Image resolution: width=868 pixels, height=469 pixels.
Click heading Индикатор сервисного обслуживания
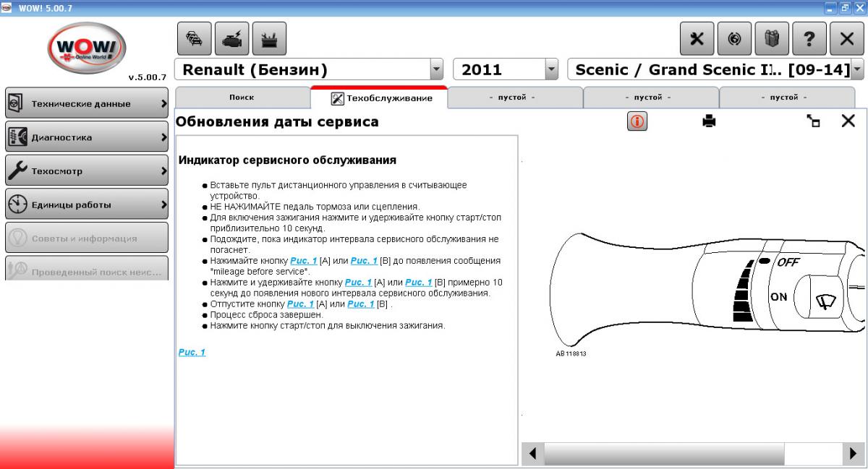coord(287,160)
